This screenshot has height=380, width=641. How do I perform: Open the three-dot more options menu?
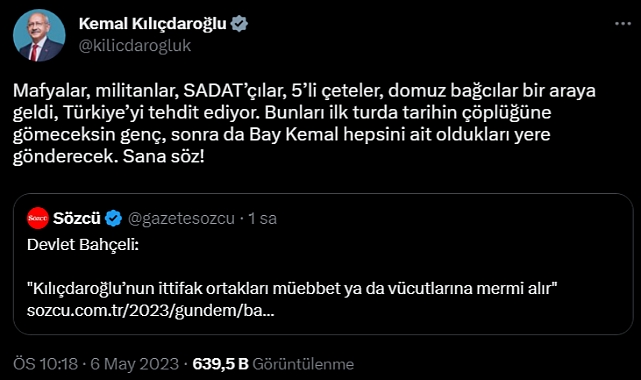point(623,24)
